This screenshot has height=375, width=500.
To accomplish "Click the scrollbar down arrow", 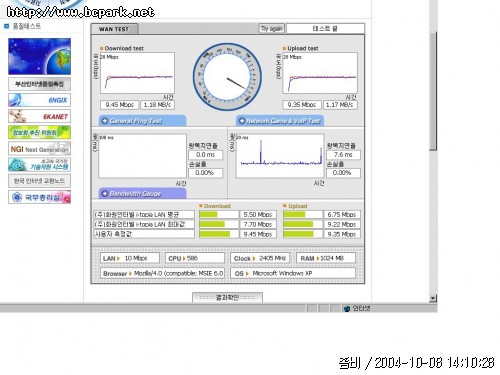I will pyautogui.click(x=433, y=298).
